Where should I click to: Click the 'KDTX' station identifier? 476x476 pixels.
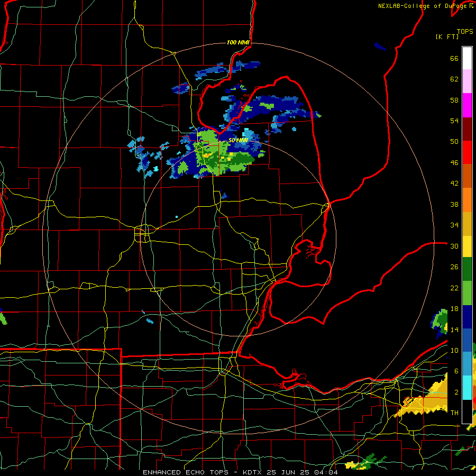[253, 472]
